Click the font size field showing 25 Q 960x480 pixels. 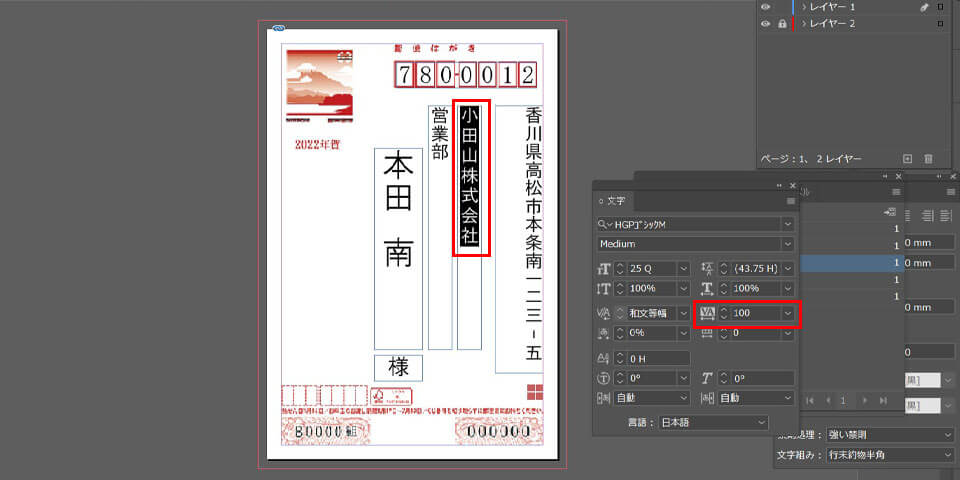click(651, 269)
